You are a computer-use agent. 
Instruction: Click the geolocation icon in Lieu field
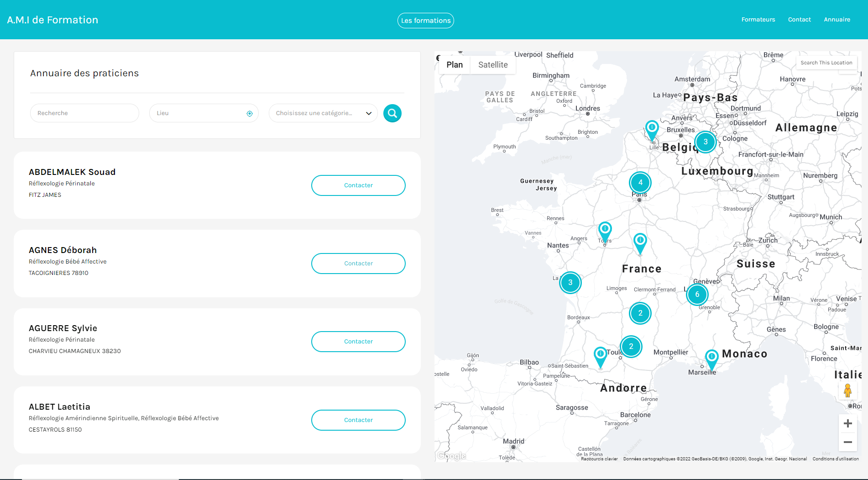point(250,114)
